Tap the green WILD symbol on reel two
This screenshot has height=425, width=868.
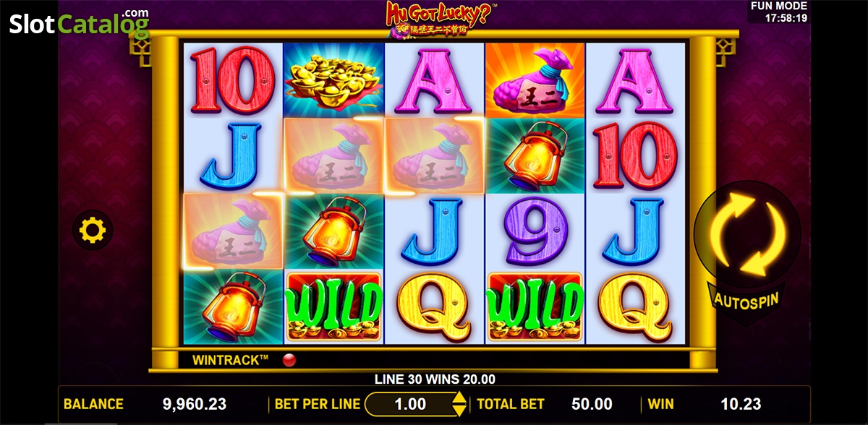[x=333, y=306]
